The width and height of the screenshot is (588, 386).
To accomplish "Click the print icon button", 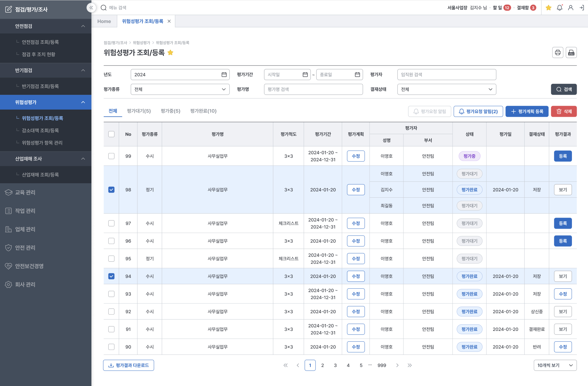I will (x=557, y=53).
